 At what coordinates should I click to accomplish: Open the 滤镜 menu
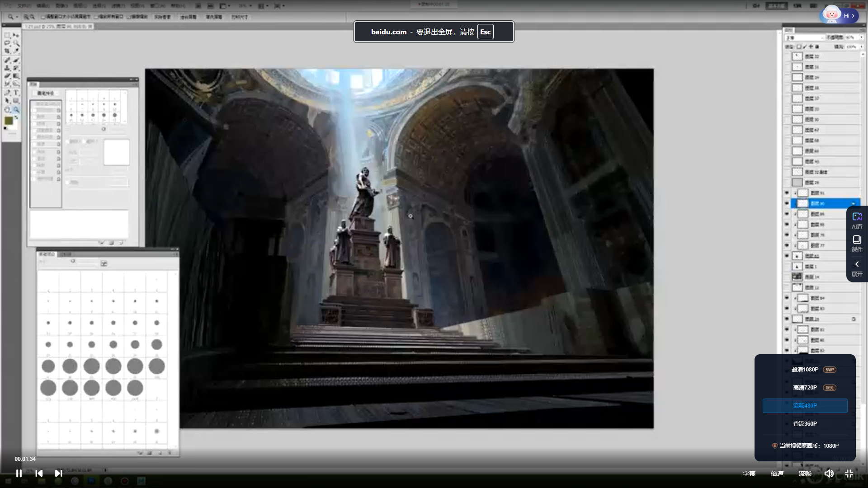click(x=118, y=6)
